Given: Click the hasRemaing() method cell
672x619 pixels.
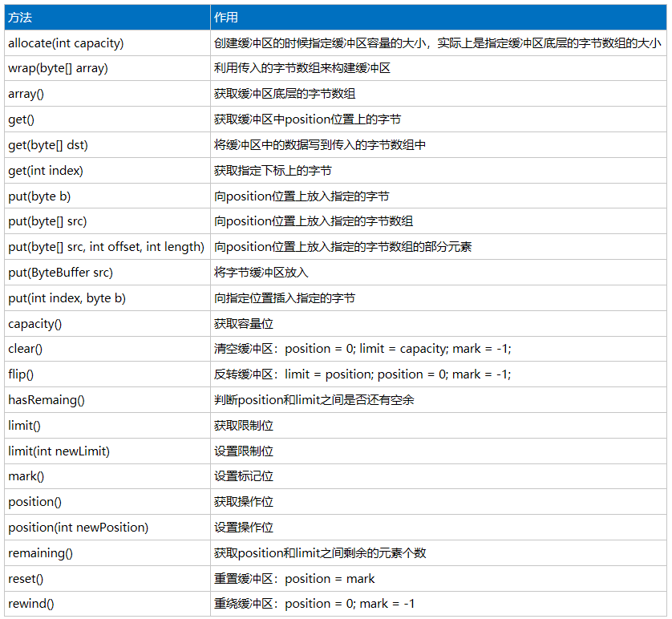Looking at the screenshot, I should tap(107, 400).
